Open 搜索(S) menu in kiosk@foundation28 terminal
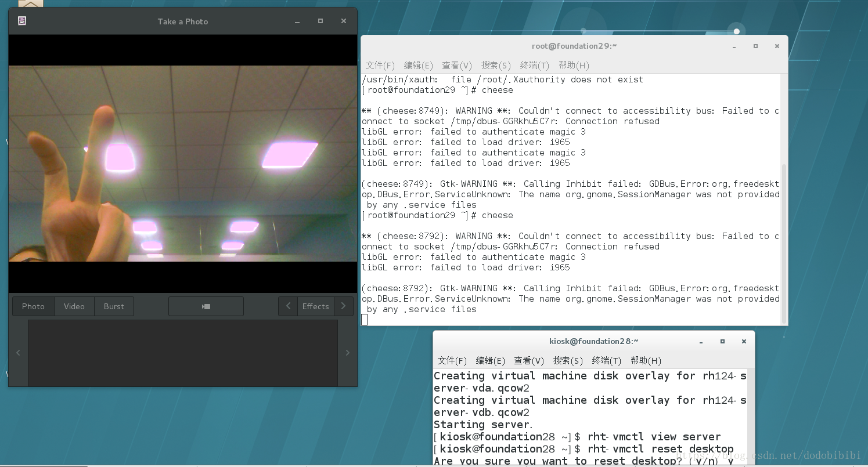 pos(568,360)
